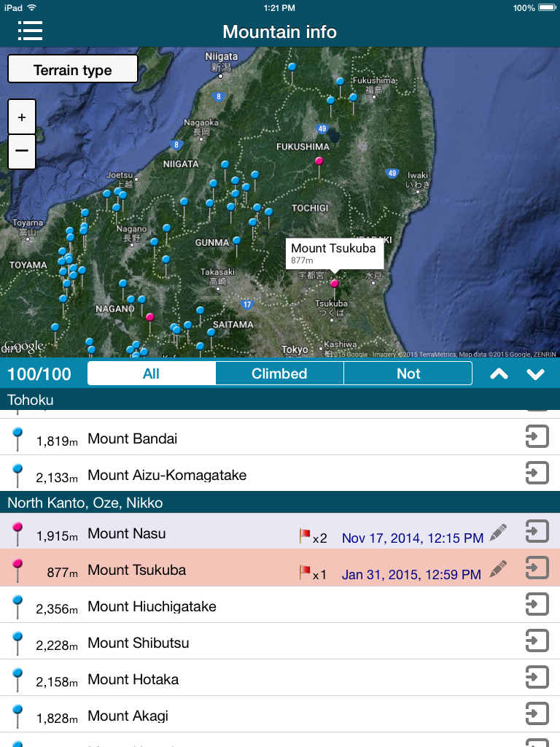The width and height of the screenshot is (560, 747).
Task: Tap the Jan 31, 2015, 12:59 PM date
Action: (411, 575)
